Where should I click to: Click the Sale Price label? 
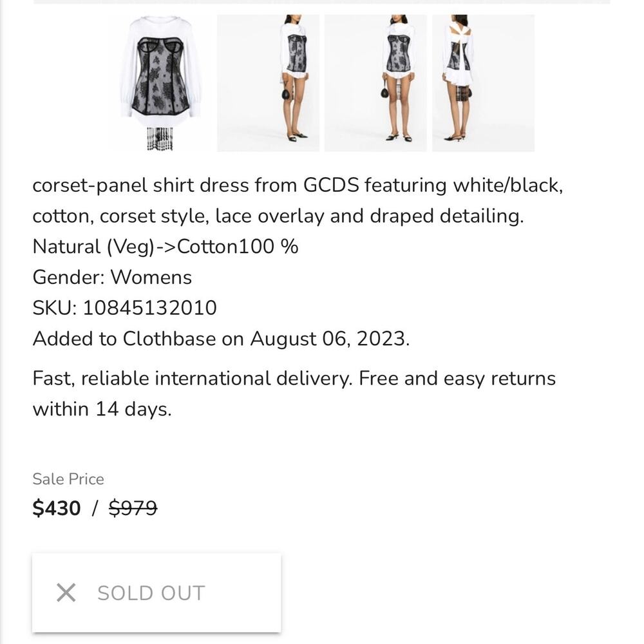click(x=68, y=479)
